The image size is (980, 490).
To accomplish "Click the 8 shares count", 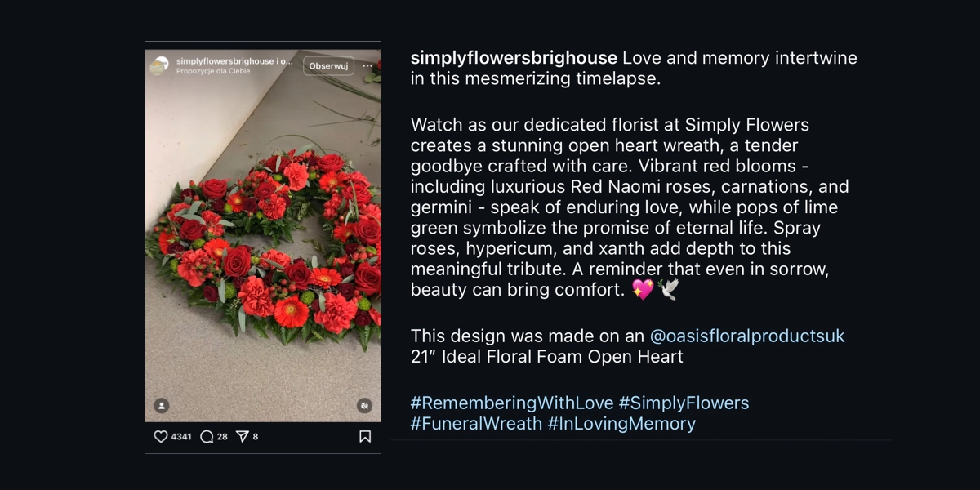I will (255, 437).
